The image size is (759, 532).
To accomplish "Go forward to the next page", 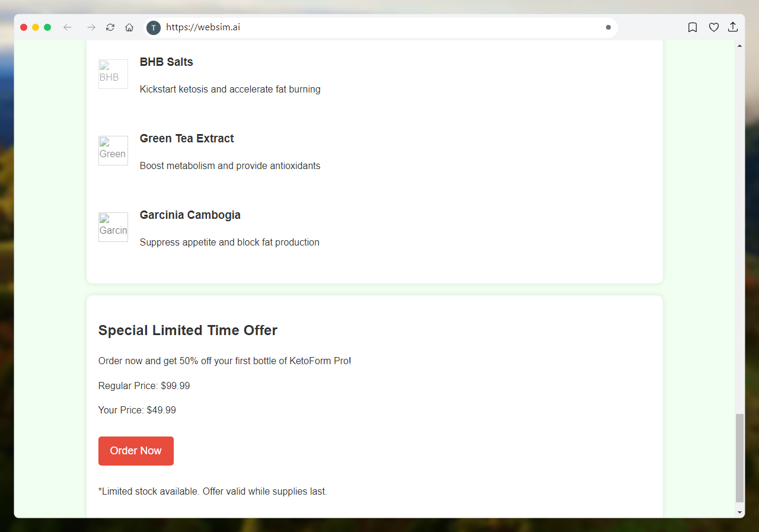I will click(x=91, y=27).
